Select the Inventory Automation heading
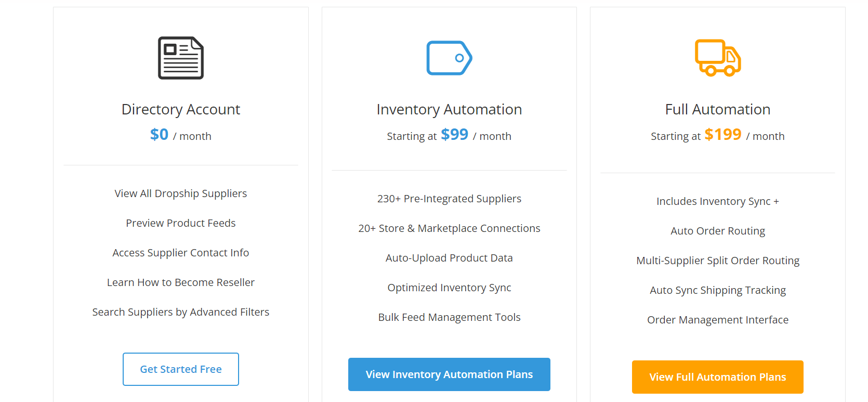The image size is (868, 402). coord(449,109)
